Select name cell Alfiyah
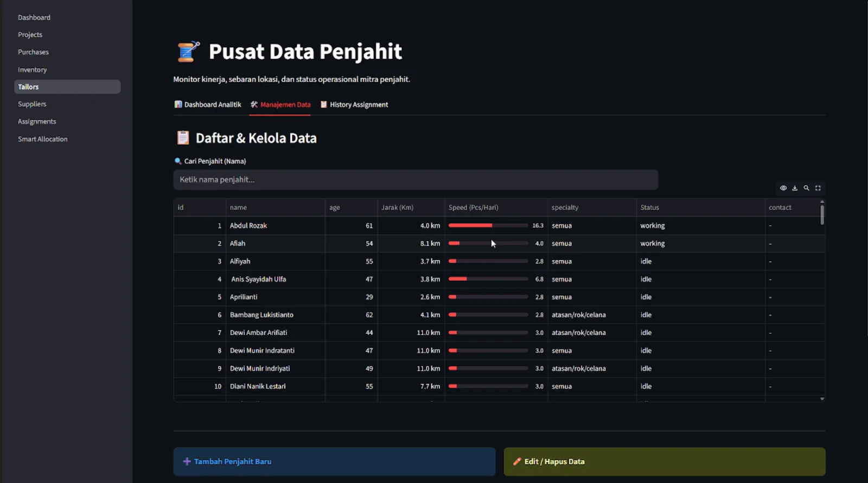This screenshot has width=868, height=483. point(276,261)
